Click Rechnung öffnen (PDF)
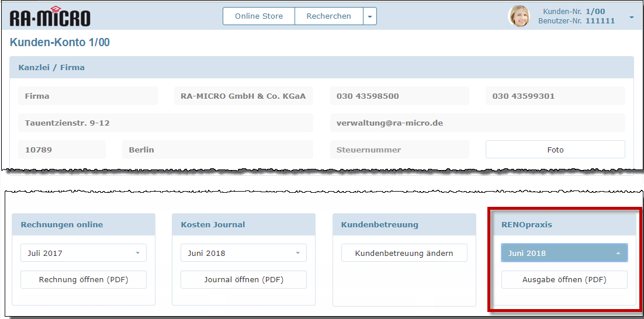 click(x=84, y=280)
